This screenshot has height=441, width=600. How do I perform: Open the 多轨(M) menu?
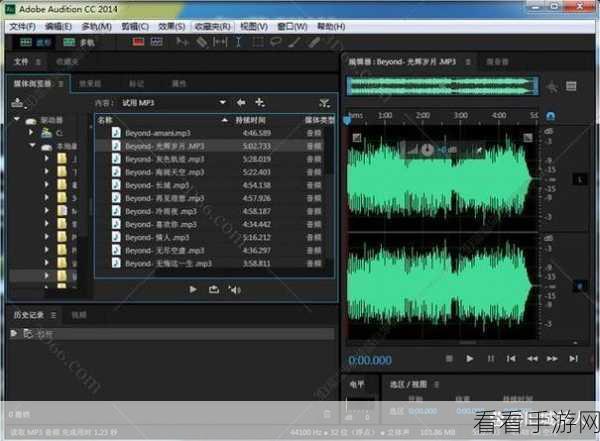(96, 26)
